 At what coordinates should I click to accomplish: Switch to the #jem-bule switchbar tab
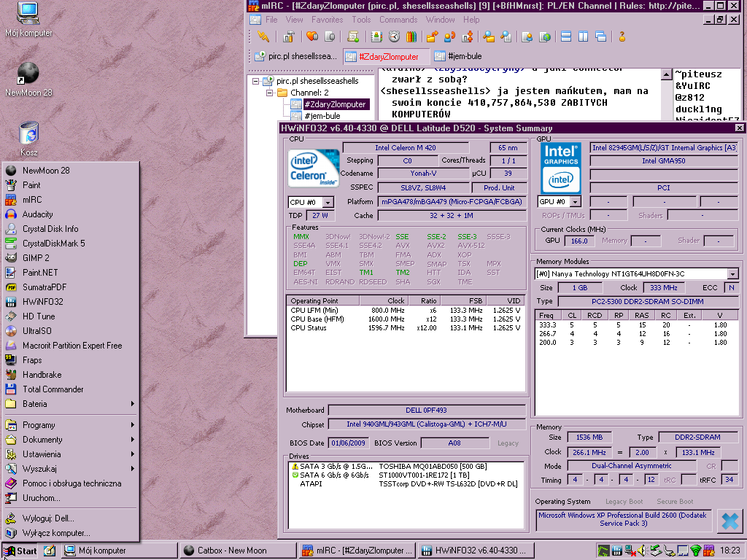coord(458,56)
